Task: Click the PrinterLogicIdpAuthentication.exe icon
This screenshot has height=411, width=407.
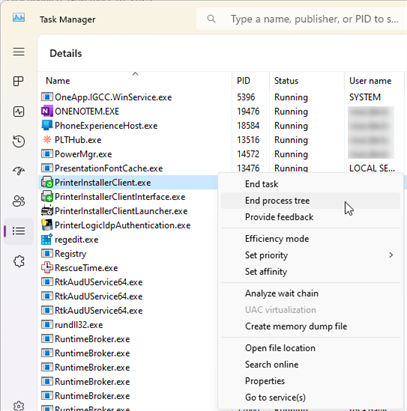Action: (47, 225)
